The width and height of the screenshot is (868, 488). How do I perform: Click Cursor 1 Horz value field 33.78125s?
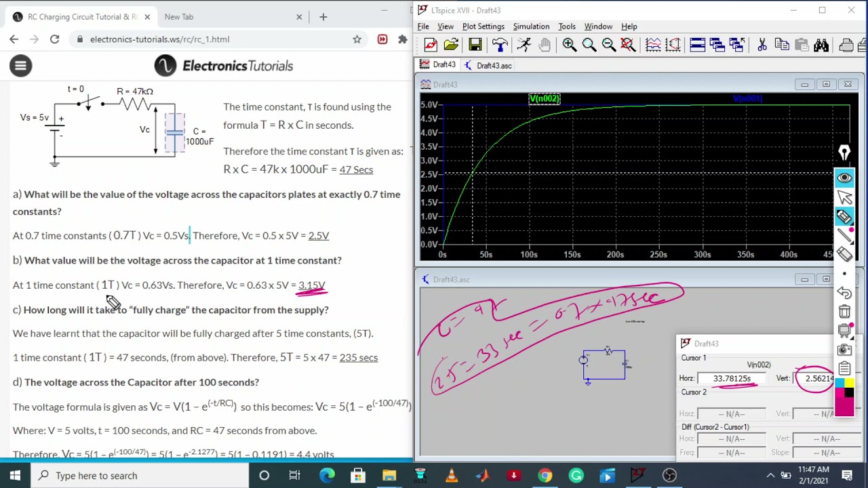pos(732,378)
